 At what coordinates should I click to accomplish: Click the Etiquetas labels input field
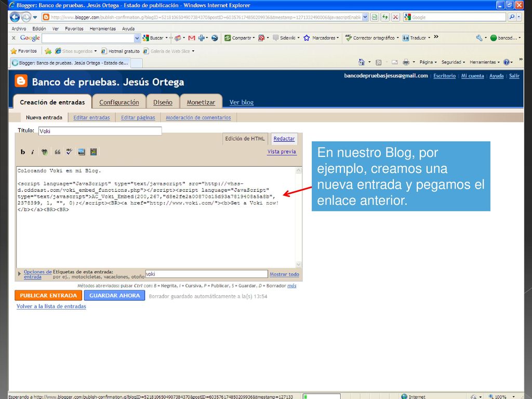point(207,274)
